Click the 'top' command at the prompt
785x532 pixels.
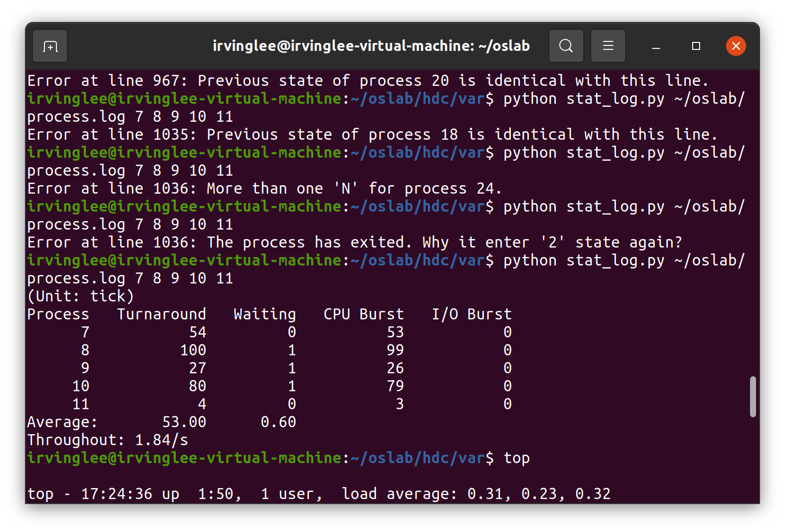point(516,458)
